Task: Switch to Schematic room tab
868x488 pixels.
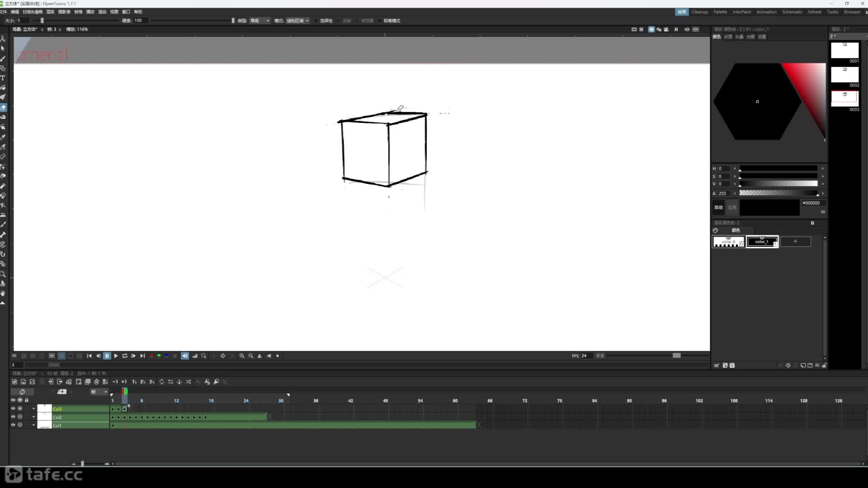Action: (x=792, y=12)
